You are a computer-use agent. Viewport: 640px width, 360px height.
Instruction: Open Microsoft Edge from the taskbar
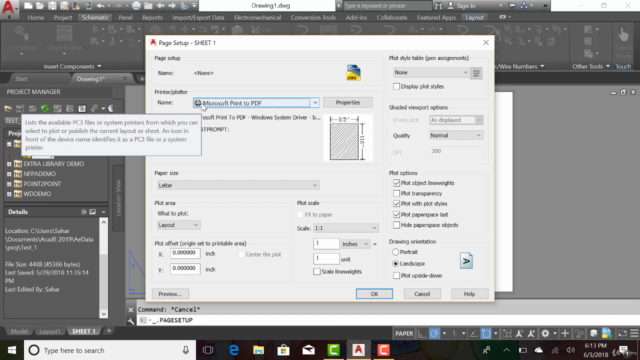pos(234,350)
